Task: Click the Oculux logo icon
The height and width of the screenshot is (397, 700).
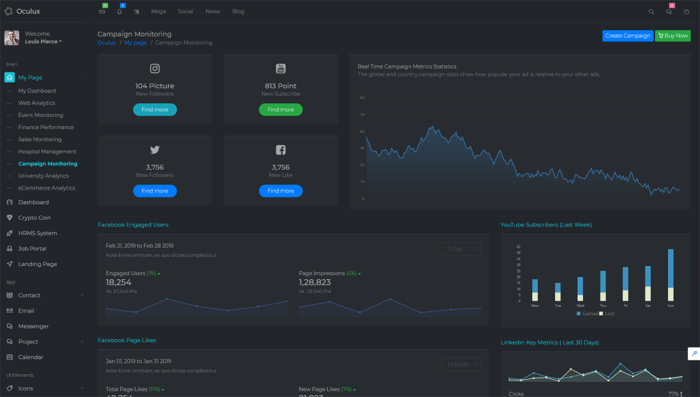Action: (8, 11)
